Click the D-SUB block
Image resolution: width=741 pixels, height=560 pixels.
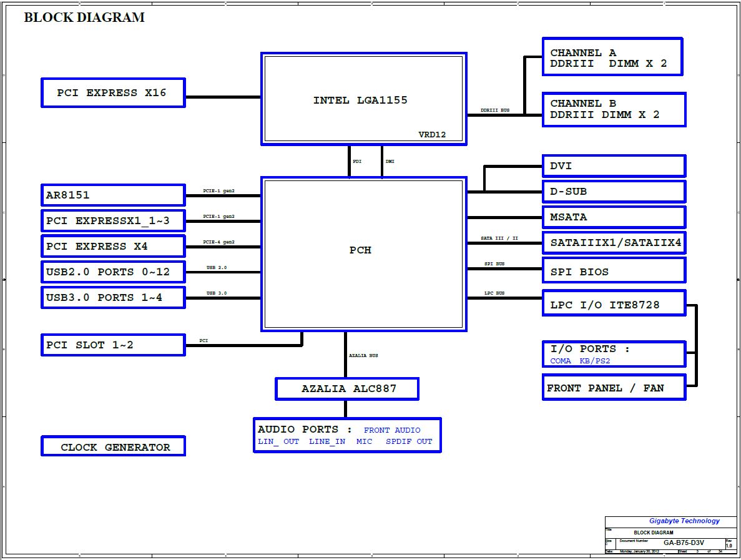click(614, 192)
